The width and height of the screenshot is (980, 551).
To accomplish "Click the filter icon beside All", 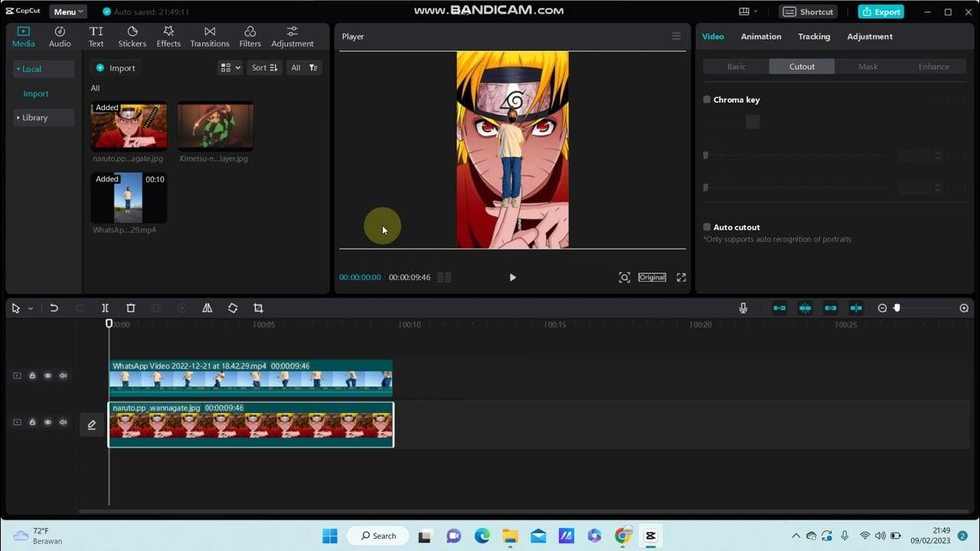I will pos(313,68).
